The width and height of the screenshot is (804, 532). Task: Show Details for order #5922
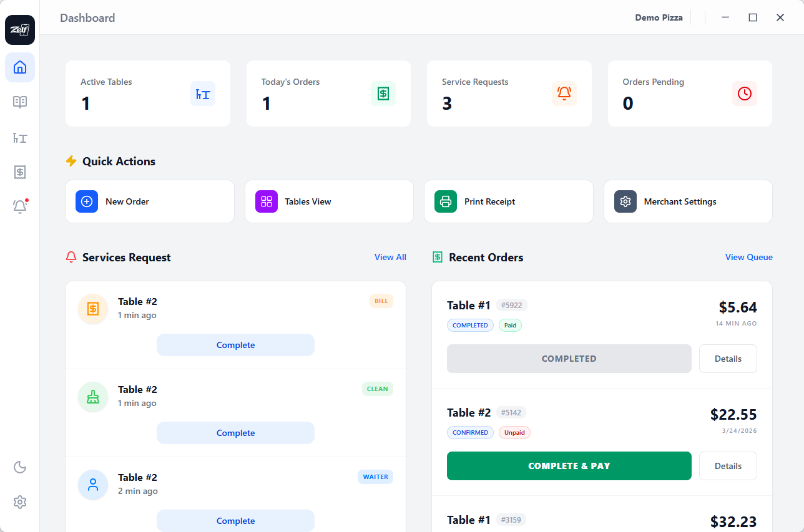point(728,358)
